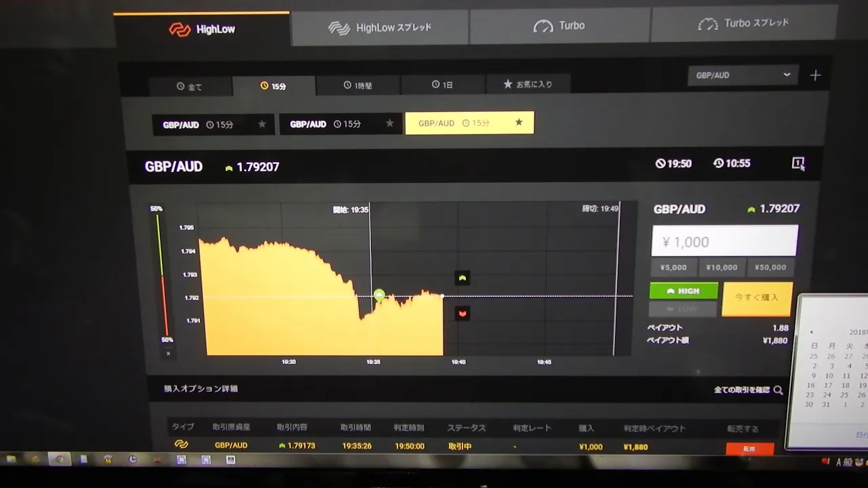Click the plus icon beside asset dropdown

(816, 75)
